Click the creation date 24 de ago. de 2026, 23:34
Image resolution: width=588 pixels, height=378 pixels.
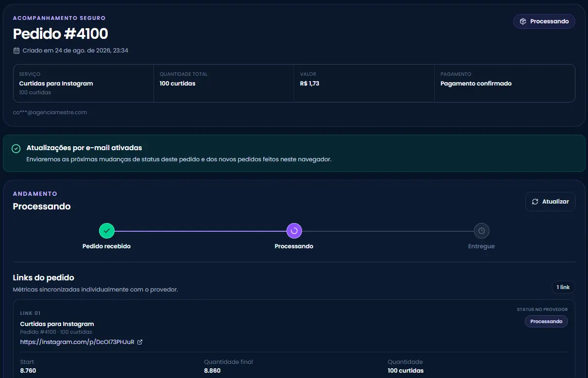[75, 51]
